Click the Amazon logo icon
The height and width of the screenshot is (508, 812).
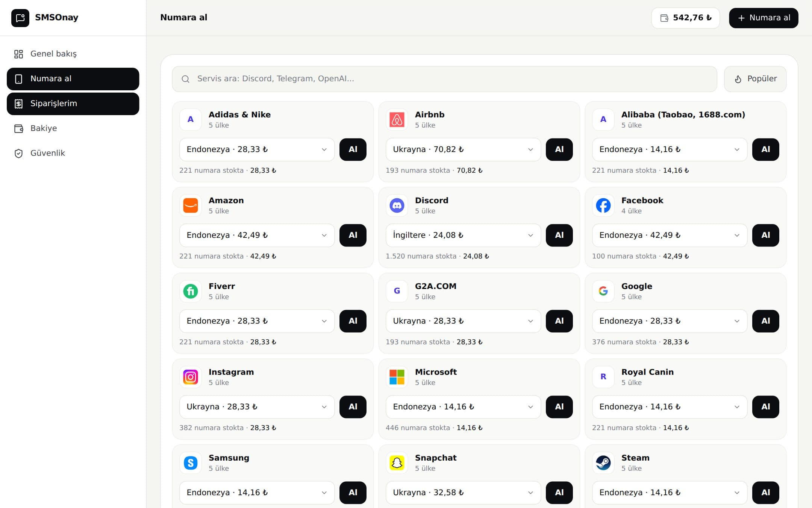[x=191, y=205]
